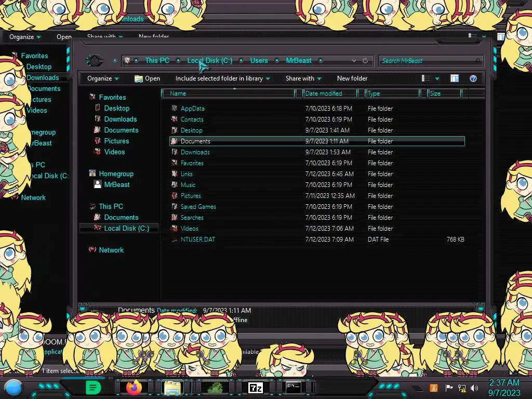Expand the breadcrumb separator after This PC
The image size is (532, 399).
178,60
